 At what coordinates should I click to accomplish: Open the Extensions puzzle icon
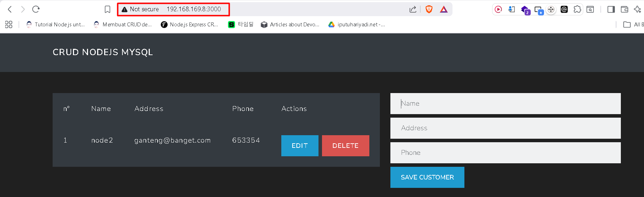coord(577,9)
